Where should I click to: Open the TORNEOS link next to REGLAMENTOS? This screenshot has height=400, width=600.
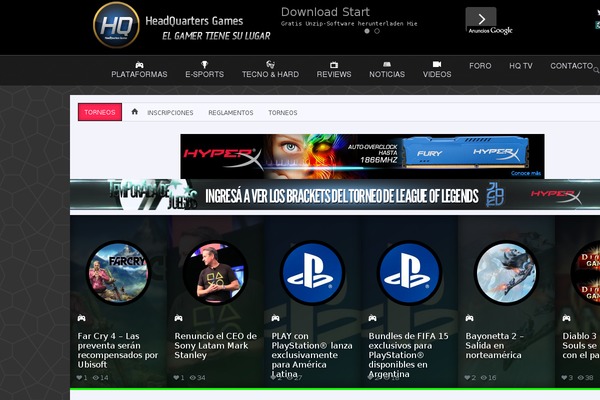pyautogui.click(x=283, y=113)
